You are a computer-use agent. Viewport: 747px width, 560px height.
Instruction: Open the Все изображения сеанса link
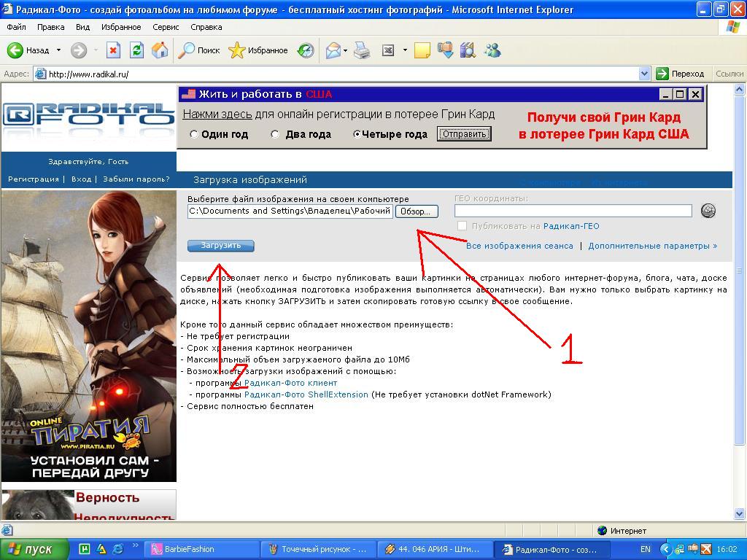tap(519, 246)
